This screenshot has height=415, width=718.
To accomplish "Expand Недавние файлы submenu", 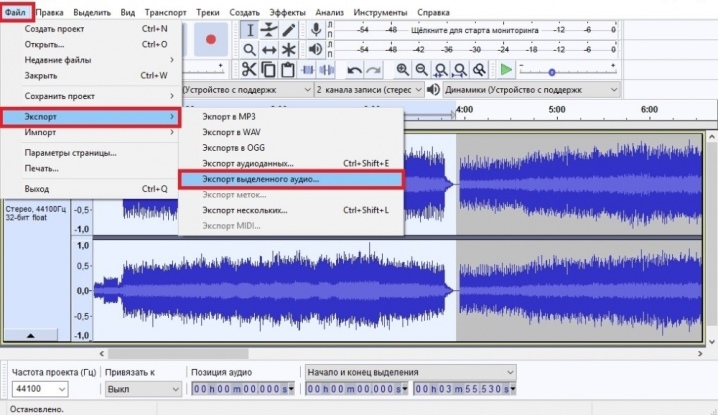I will [91, 60].
